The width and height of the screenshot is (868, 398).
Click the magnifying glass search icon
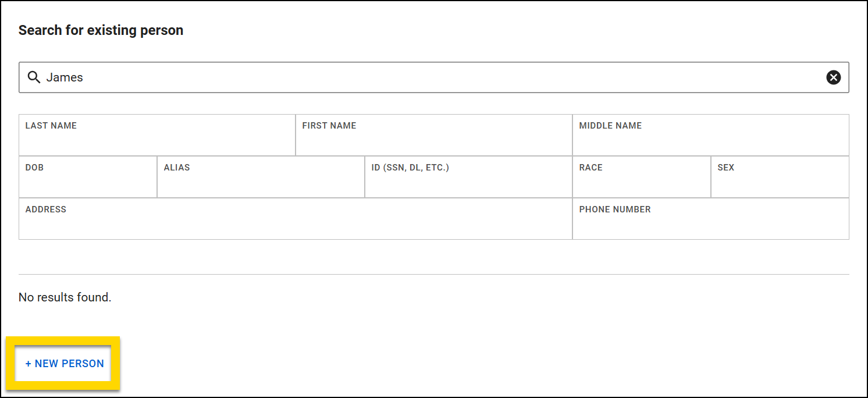[x=33, y=77]
